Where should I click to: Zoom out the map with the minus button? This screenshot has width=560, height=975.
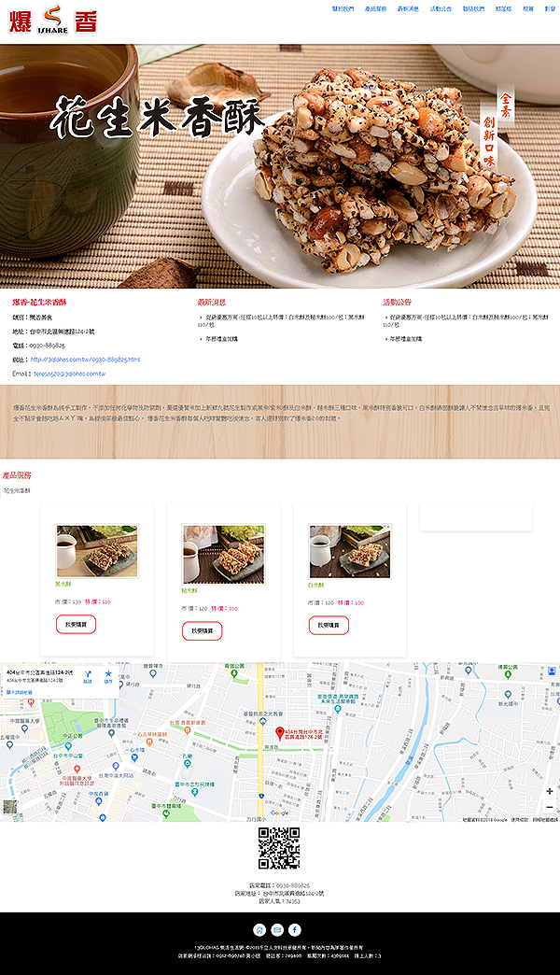(550, 807)
